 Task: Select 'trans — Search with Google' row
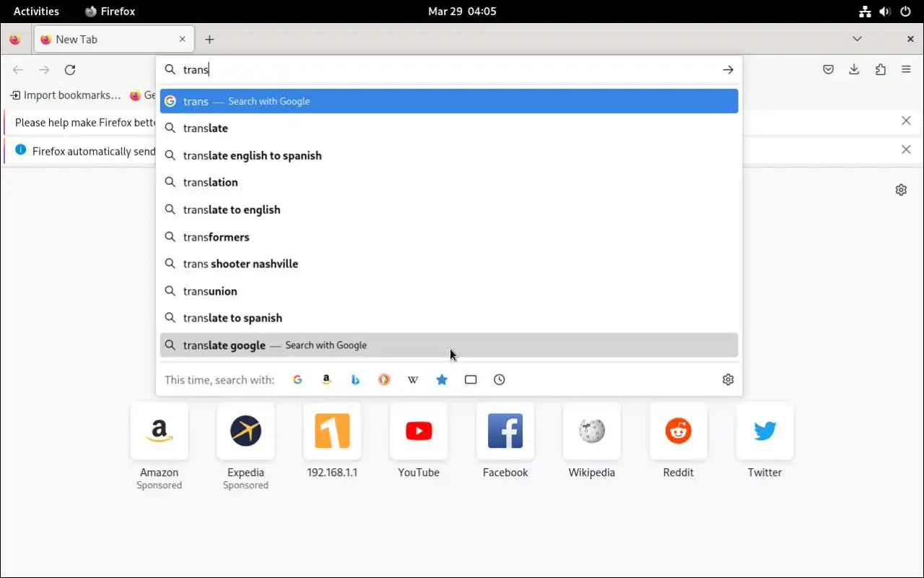(x=449, y=101)
